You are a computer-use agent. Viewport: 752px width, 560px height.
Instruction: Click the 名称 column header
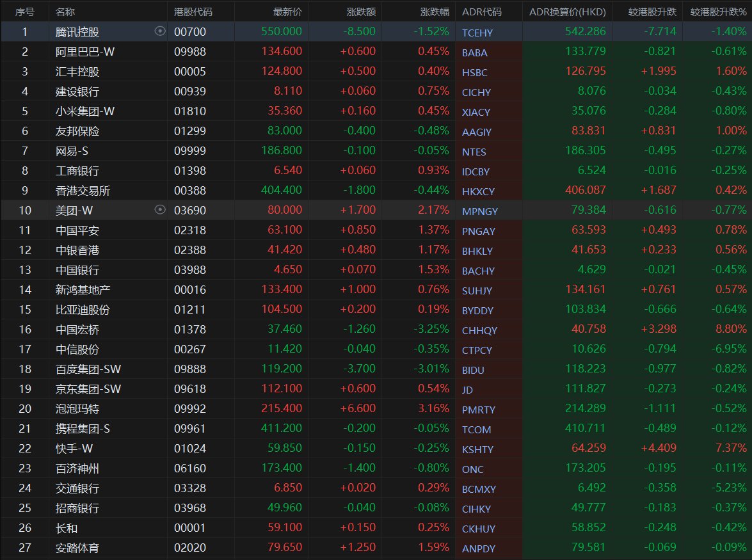65,12
